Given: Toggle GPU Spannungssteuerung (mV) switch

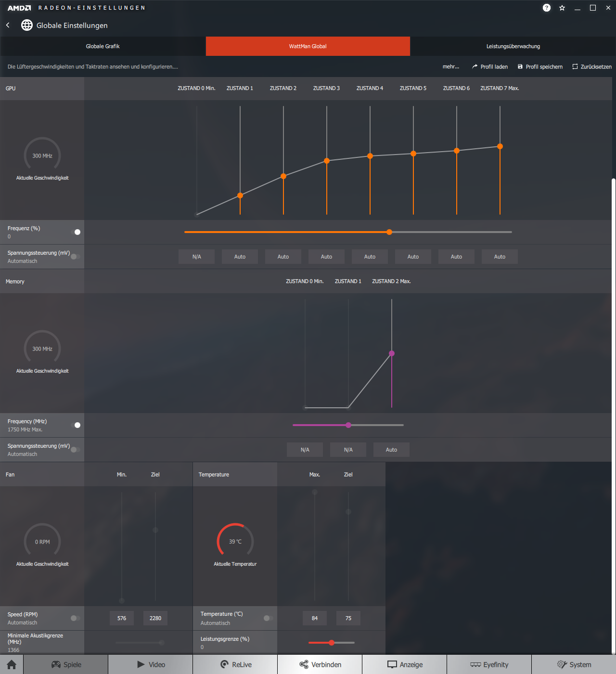Looking at the screenshot, I should [76, 257].
